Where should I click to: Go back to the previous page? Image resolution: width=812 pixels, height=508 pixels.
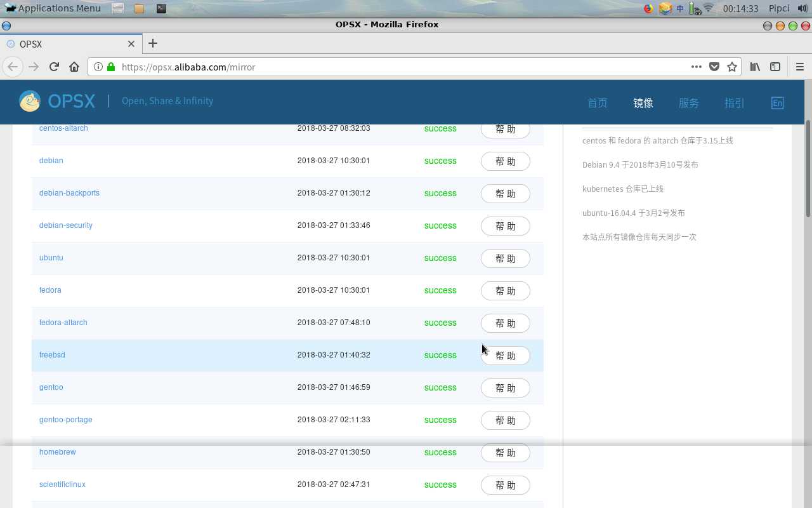pyautogui.click(x=13, y=67)
